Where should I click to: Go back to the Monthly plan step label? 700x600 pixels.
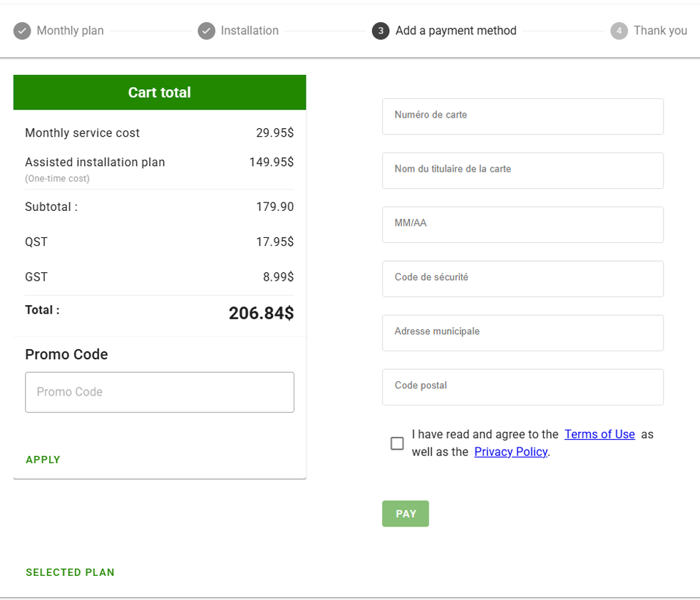70,31
